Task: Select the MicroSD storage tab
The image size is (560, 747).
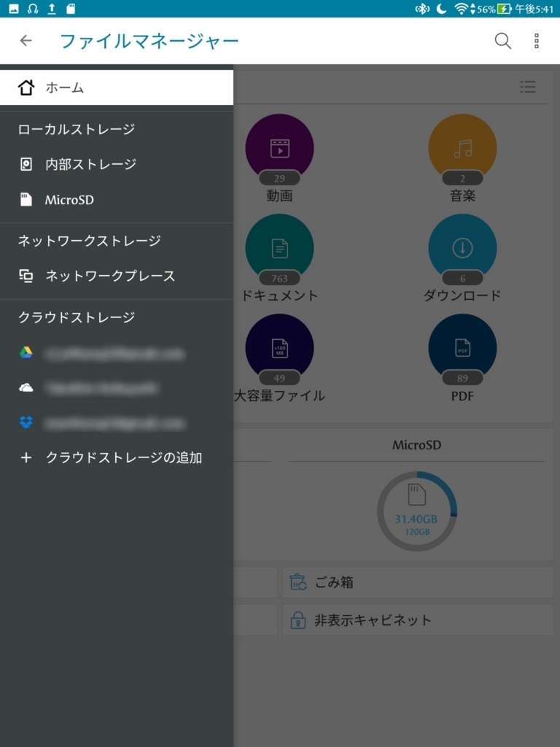Action: pyautogui.click(x=416, y=446)
